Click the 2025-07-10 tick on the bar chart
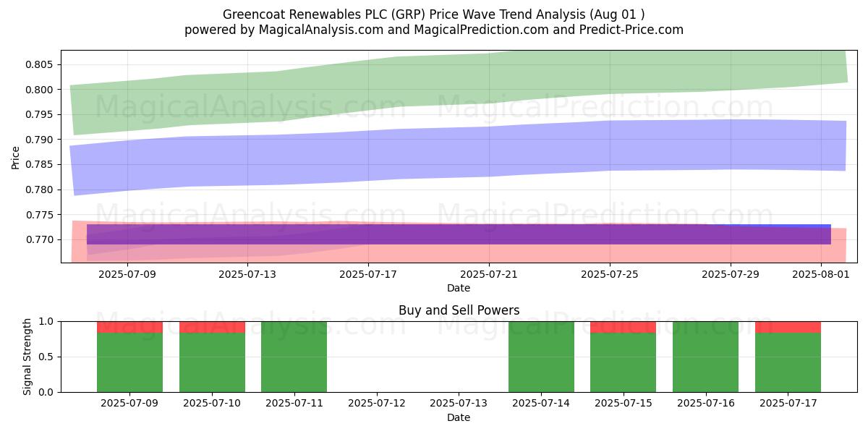This screenshot has width=868, height=434. pos(212,404)
